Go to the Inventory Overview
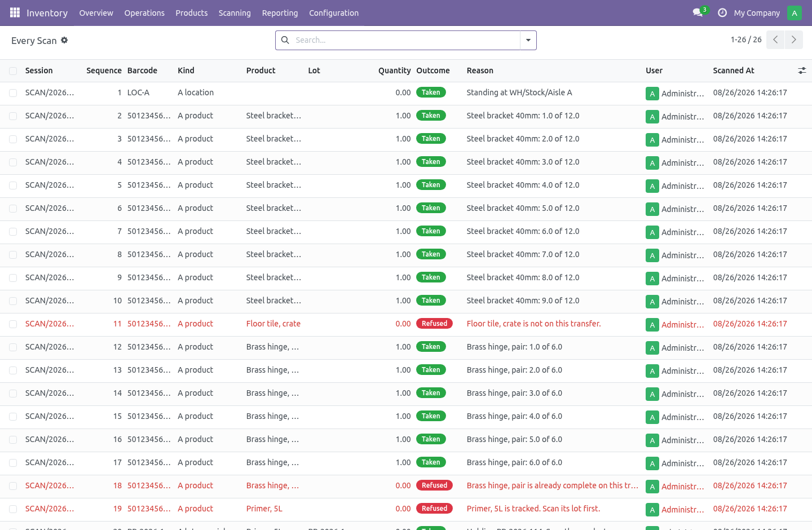 96,13
